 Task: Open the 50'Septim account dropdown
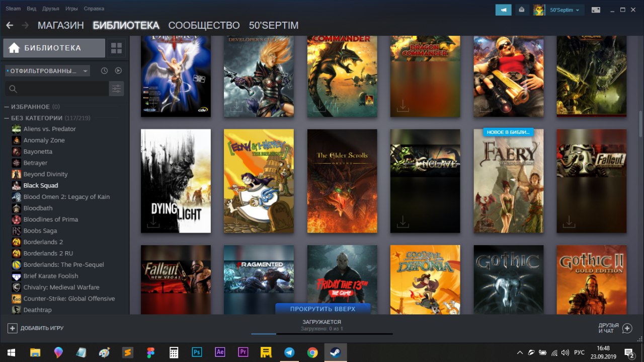565,10
